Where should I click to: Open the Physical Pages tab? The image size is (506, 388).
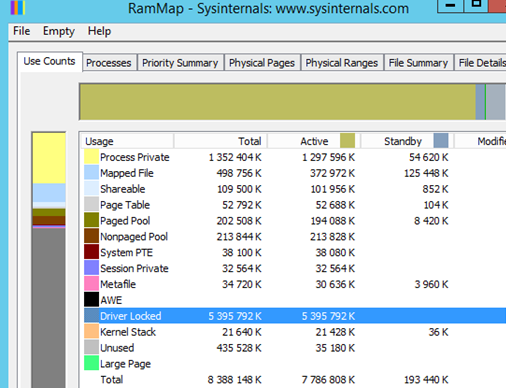[262, 63]
